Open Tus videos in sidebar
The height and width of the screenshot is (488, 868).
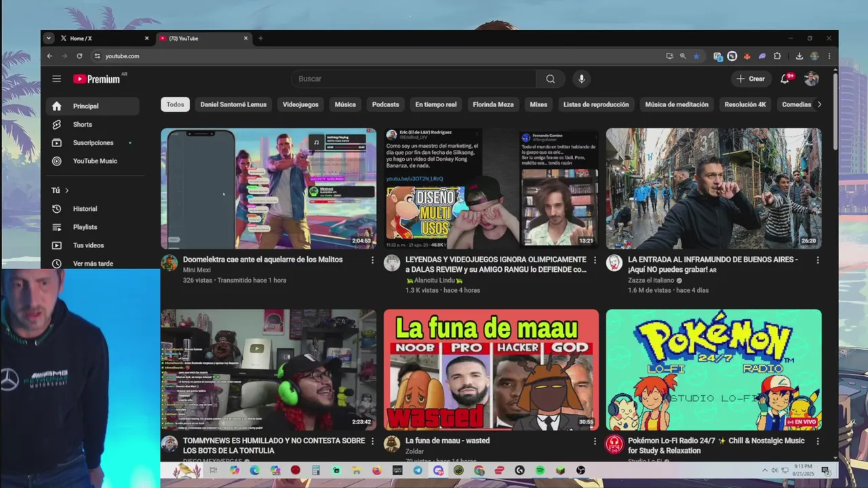click(x=93, y=245)
